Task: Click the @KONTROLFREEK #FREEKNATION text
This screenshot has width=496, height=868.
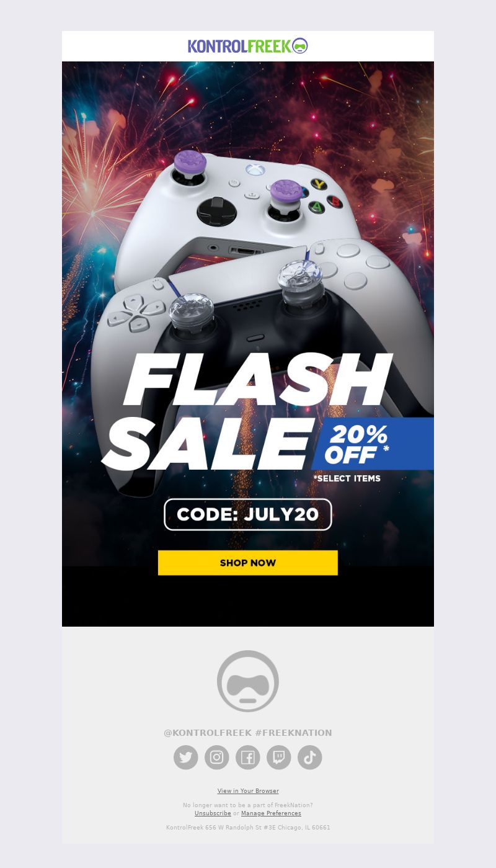Action: point(248,733)
